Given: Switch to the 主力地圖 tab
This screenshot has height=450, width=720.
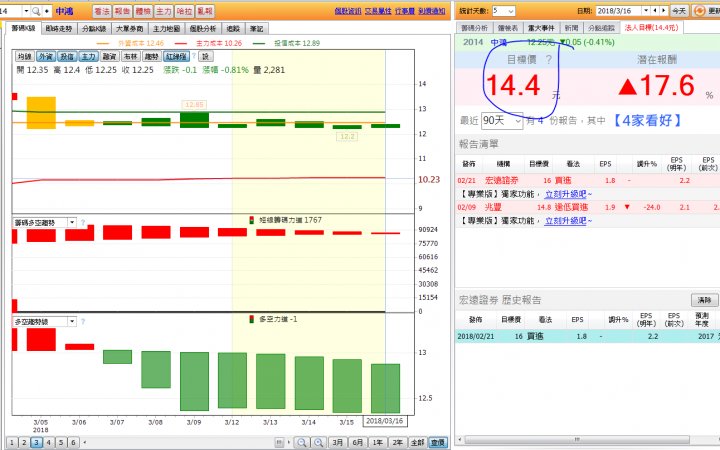Looking at the screenshot, I should [x=166, y=28].
